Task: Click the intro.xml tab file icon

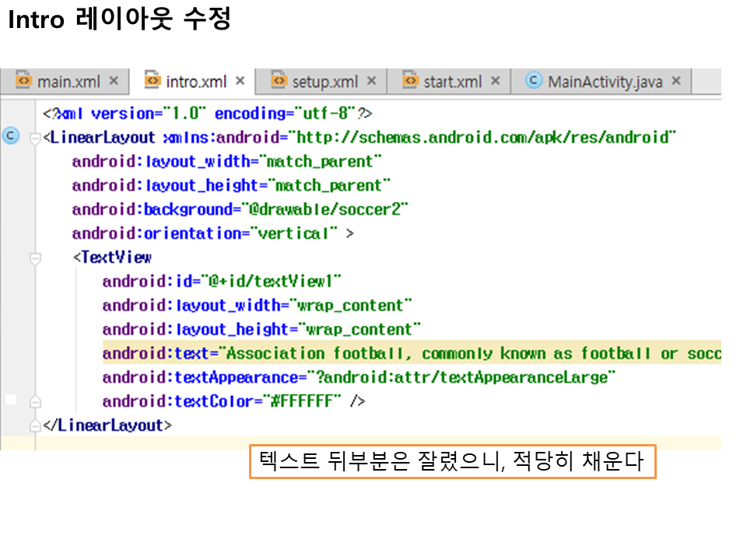Action: coord(153,81)
